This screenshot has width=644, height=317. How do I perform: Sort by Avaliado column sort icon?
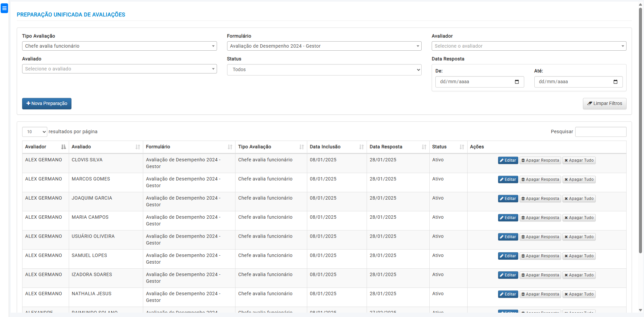coord(138,147)
